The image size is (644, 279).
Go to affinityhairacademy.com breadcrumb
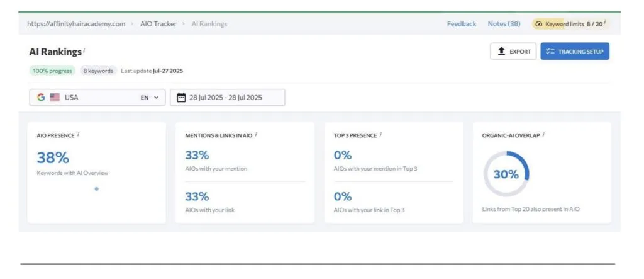click(76, 24)
